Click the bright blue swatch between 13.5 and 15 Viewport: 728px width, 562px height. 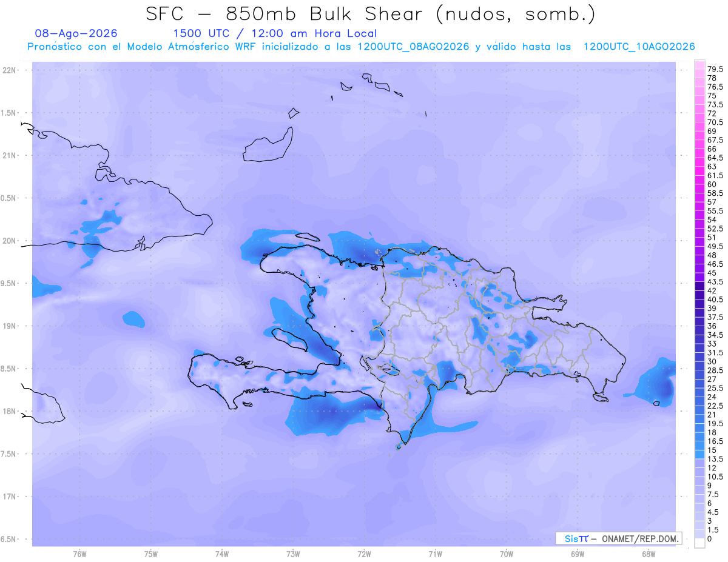[699, 454]
